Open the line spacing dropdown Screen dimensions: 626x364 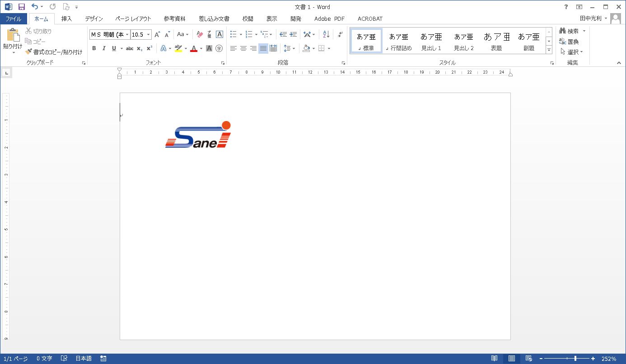[x=289, y=48]
